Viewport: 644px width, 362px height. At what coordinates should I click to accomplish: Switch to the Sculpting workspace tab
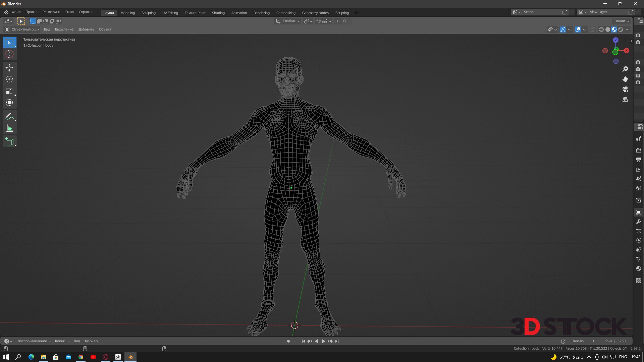(148, 13)
